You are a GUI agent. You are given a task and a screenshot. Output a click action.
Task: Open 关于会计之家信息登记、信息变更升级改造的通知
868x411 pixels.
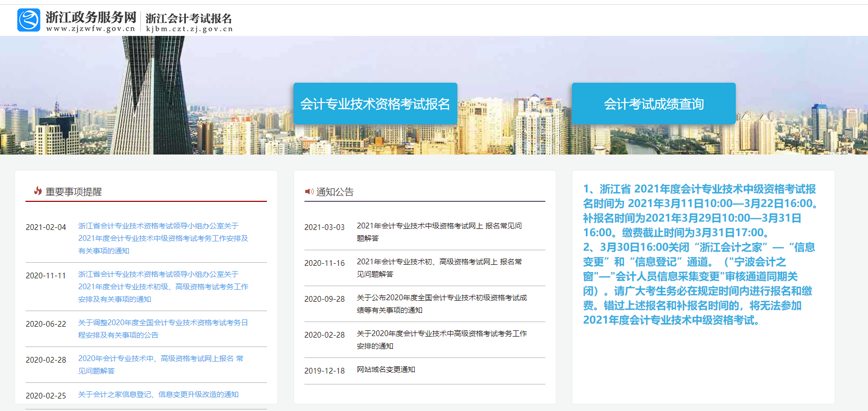coord(158,394)
